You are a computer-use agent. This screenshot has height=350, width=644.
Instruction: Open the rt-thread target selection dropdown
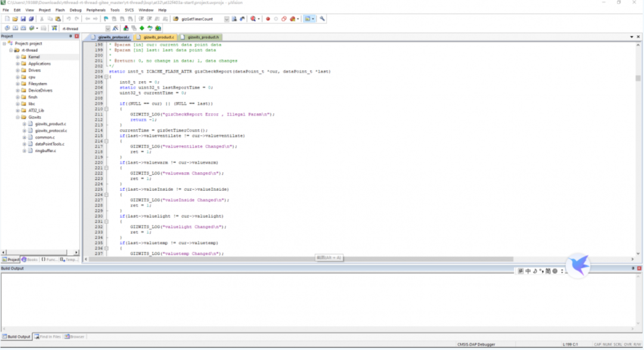point(108,28)
